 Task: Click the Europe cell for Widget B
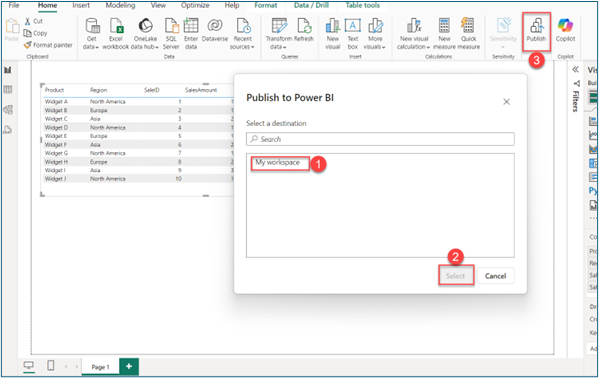tap(99, 110)
